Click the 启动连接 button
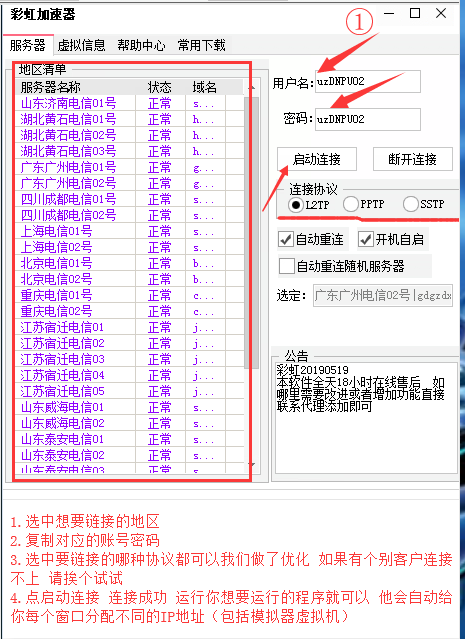465x639 pixels. coord(317,159)
